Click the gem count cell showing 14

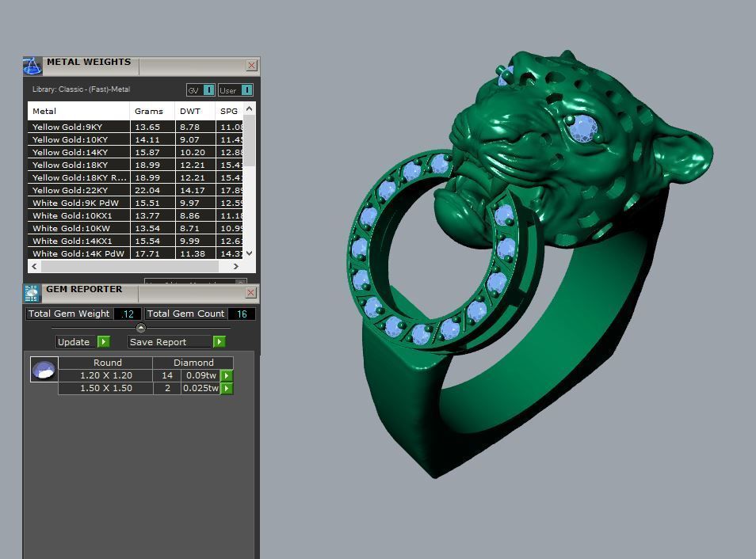tap(167, 375)
